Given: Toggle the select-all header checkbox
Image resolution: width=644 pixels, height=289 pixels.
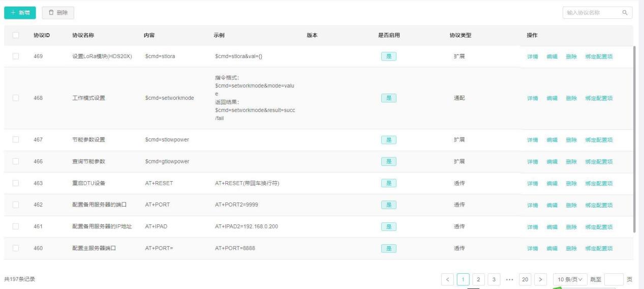Looking at the screenshot, I should pyautogui.click(x=16, y=35).
